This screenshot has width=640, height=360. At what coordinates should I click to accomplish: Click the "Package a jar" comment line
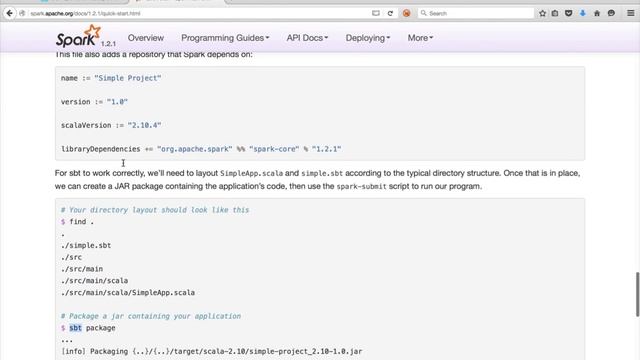pyautogui.click(x=151, y=316)
